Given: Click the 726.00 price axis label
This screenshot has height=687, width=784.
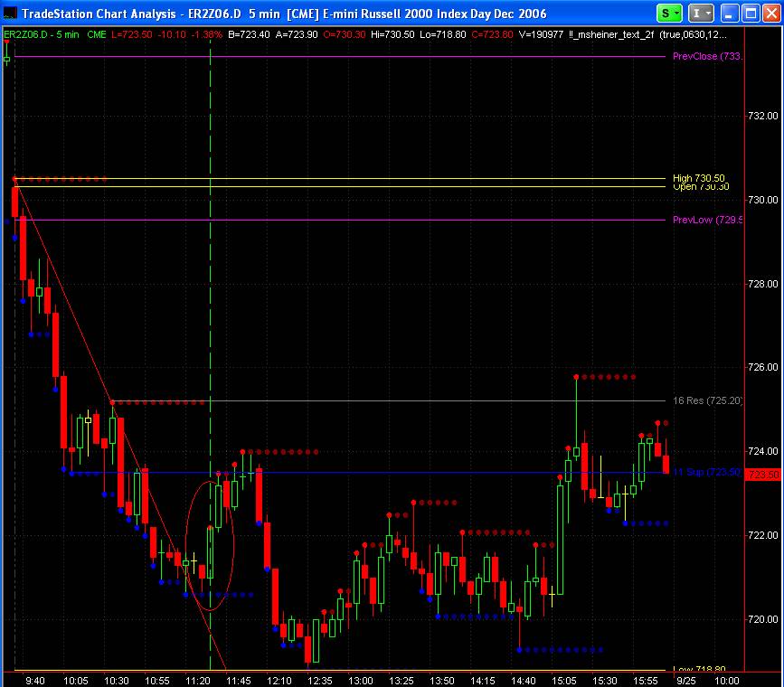Looking at the screenshot, I should point(763,367).
